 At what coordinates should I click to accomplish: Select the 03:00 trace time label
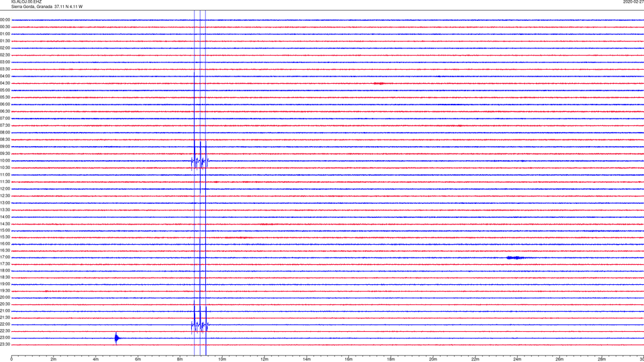pos(5,62)
